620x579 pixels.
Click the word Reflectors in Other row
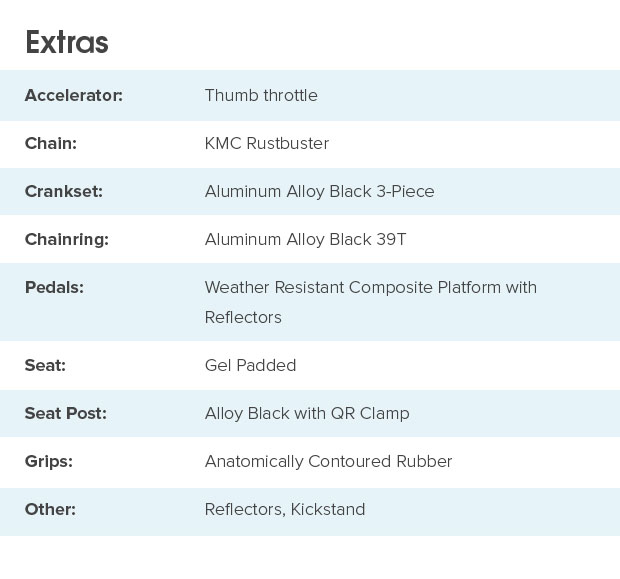(244, 509)
